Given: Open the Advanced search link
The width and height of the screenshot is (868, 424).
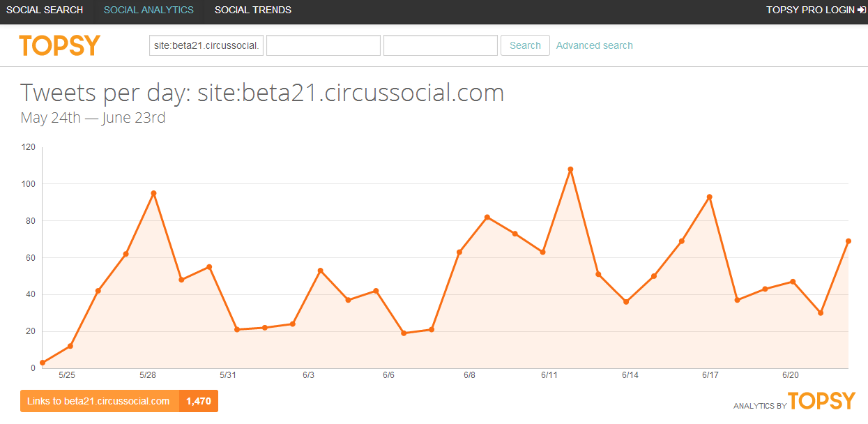Looking at the screenshot, I should pos(594,45).
